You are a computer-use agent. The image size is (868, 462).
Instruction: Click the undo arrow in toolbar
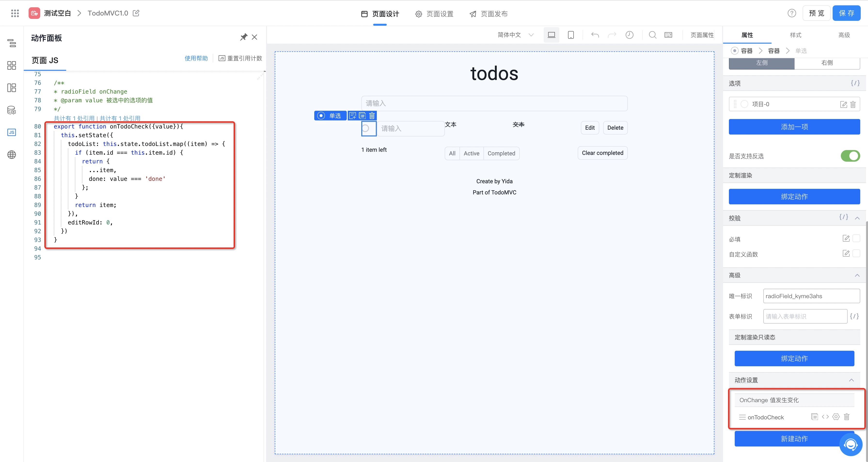click(x=595, y=35)
